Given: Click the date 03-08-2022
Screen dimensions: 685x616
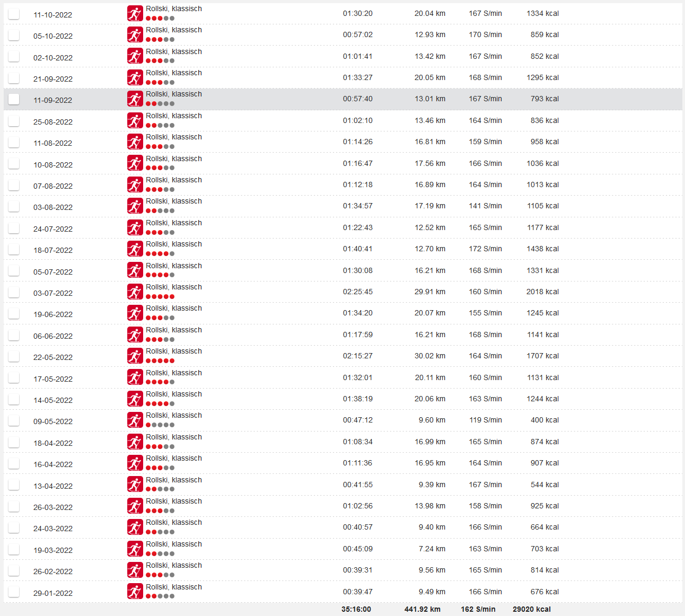Looking at the screenshot, I should [53, 207].
